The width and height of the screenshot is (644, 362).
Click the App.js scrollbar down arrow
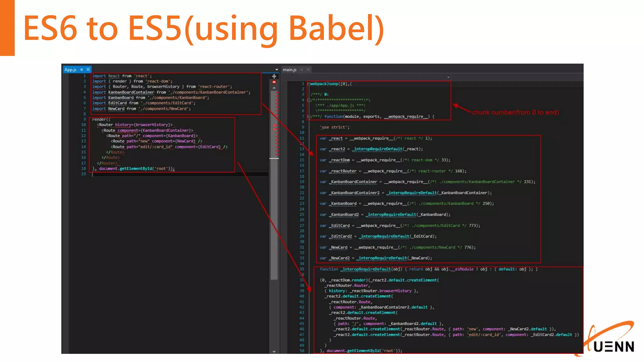click(x=274, y=352)
